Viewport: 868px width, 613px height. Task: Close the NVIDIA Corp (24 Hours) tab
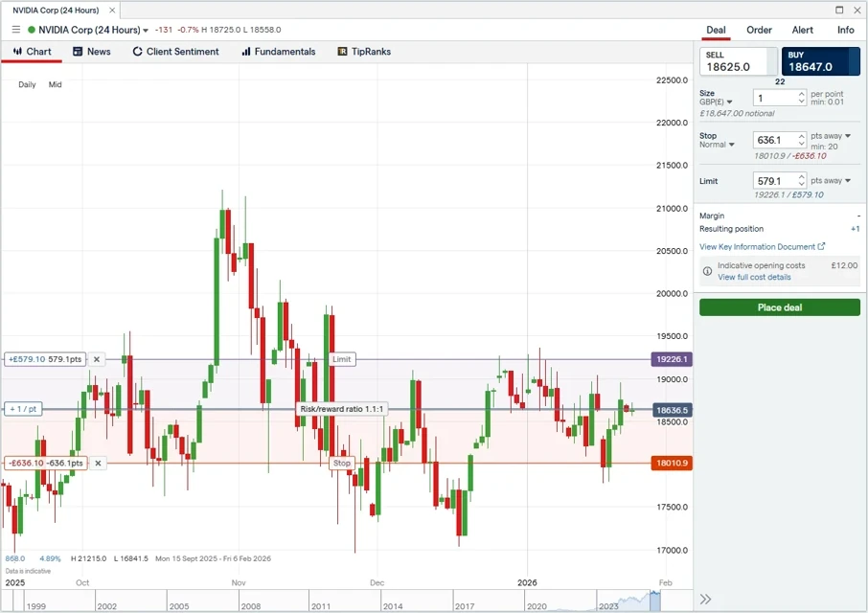[112, 10]
